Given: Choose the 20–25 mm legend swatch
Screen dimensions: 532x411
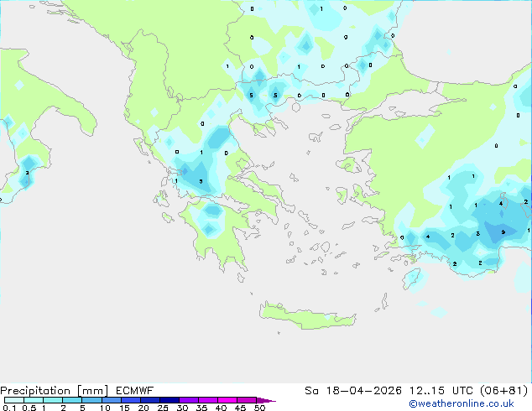Looking at the screenshot, I should 149,400.
